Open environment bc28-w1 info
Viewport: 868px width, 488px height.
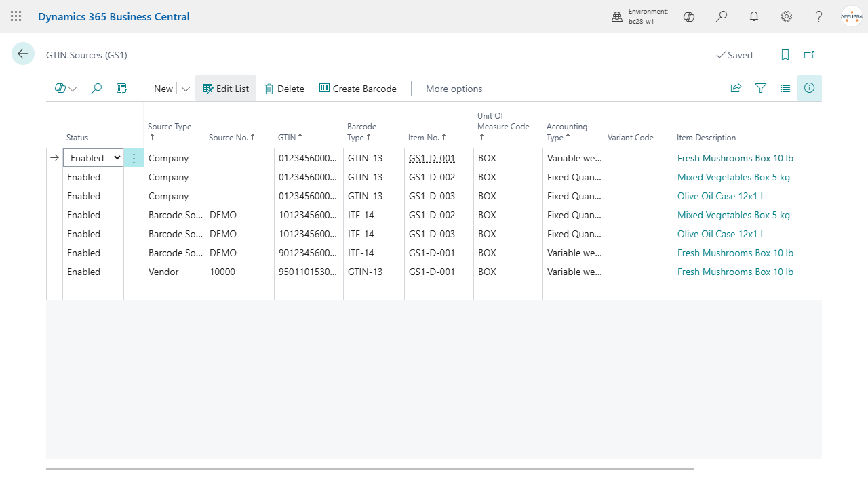pos(639,16)
